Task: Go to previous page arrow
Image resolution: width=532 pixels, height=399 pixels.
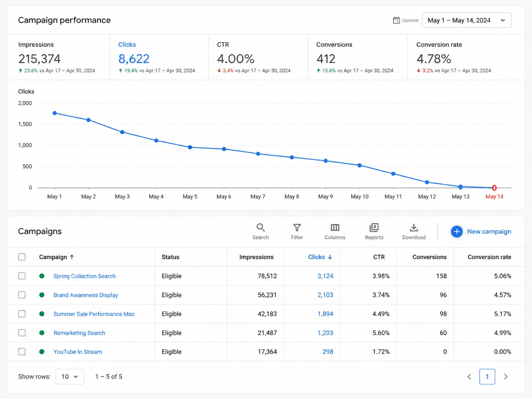Action: (469, 377)
